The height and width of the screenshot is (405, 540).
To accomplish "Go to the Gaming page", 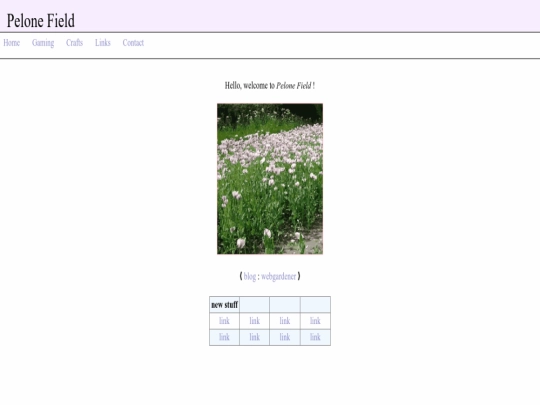I will (x=43, y=43).
